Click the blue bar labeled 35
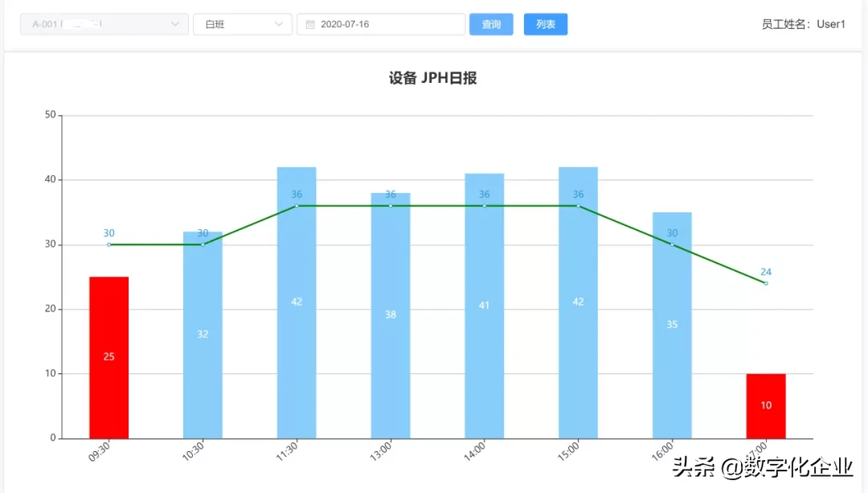The height and width of the screenshot is (493, 868). [671, 324]
